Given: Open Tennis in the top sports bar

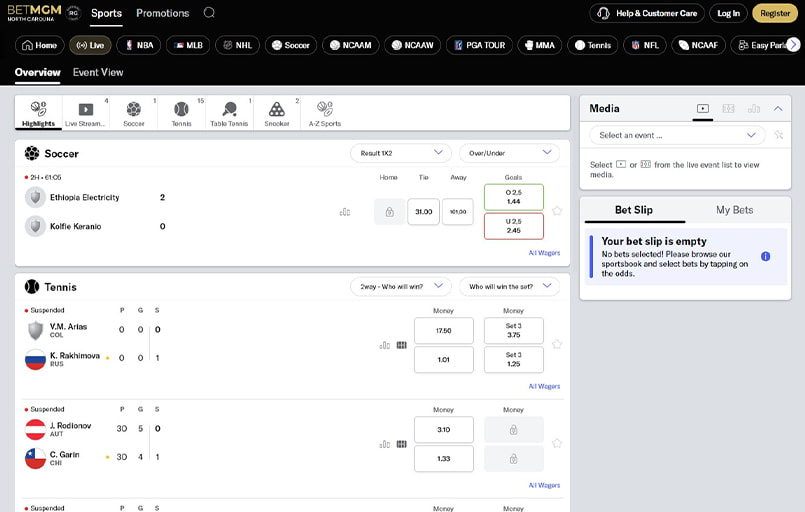Looking at the screenshot, I should pyautogui.click(x=592, y=45).
